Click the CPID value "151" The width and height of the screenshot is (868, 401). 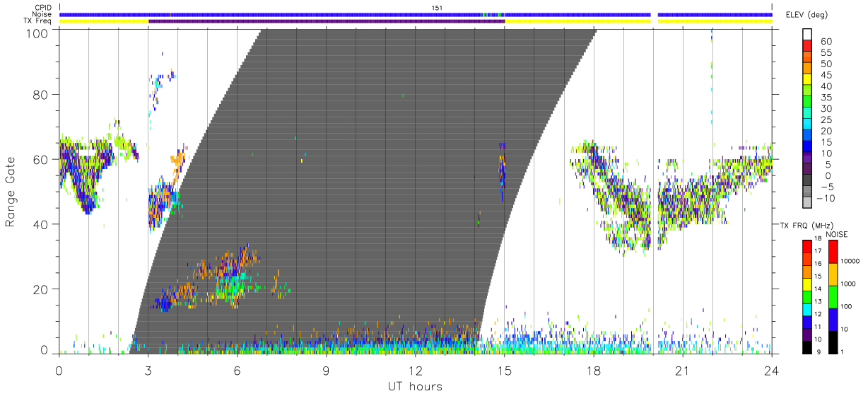point(438,8)
